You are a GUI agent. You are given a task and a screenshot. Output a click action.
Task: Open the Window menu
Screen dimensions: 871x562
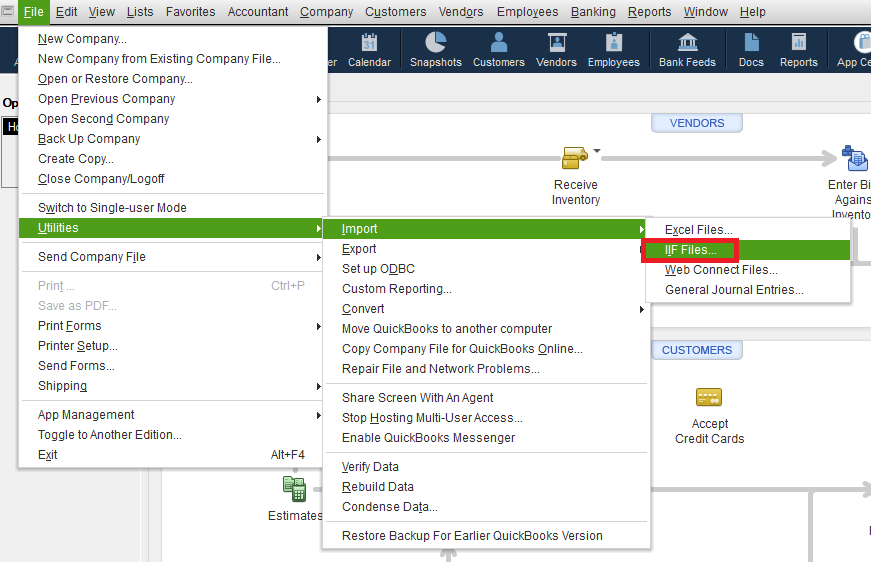(705, 12)
